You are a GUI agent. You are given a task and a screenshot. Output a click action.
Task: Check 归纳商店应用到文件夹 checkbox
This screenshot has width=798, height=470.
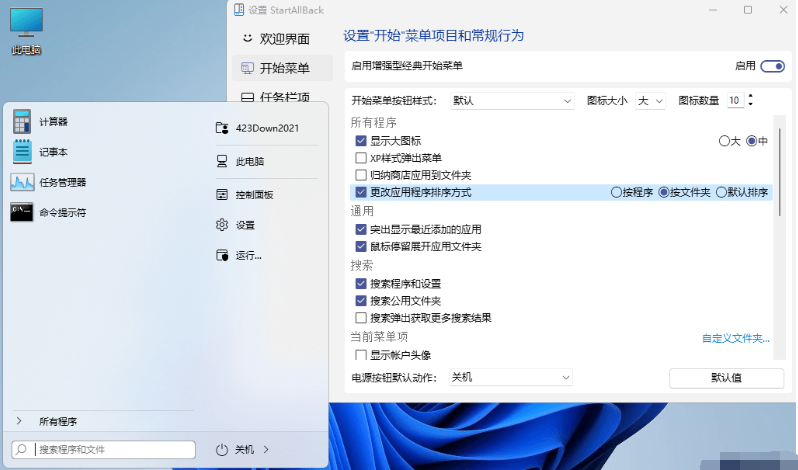[361, 175]
